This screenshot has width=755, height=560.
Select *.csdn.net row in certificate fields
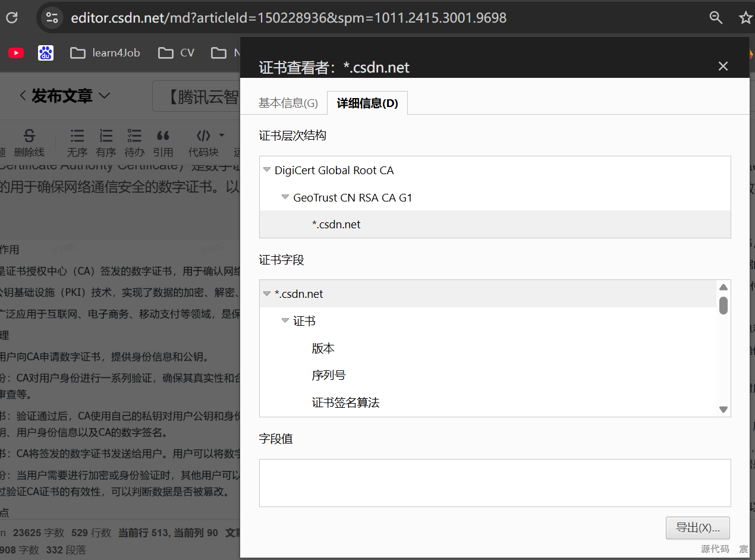coord(488,294)
